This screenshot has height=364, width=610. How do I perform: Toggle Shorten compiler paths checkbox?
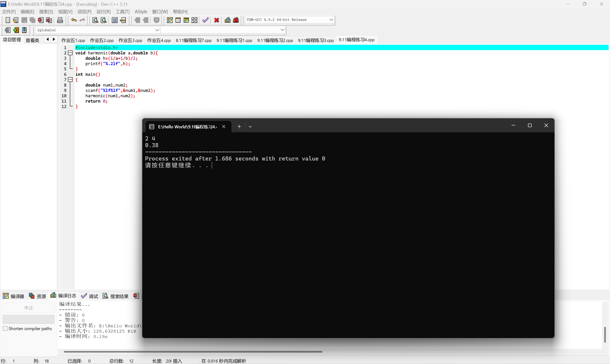(5, 329)
